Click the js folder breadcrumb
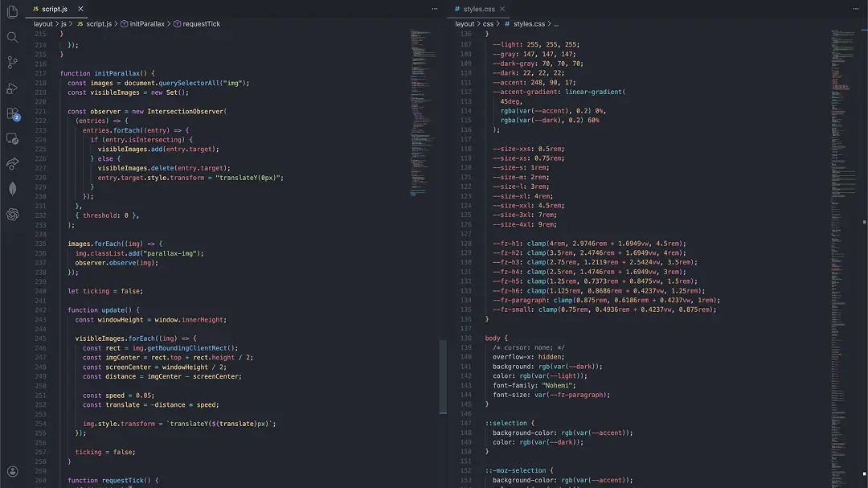Image resolution: width=868 pixels, height=488 pixels. click(64, 24)
